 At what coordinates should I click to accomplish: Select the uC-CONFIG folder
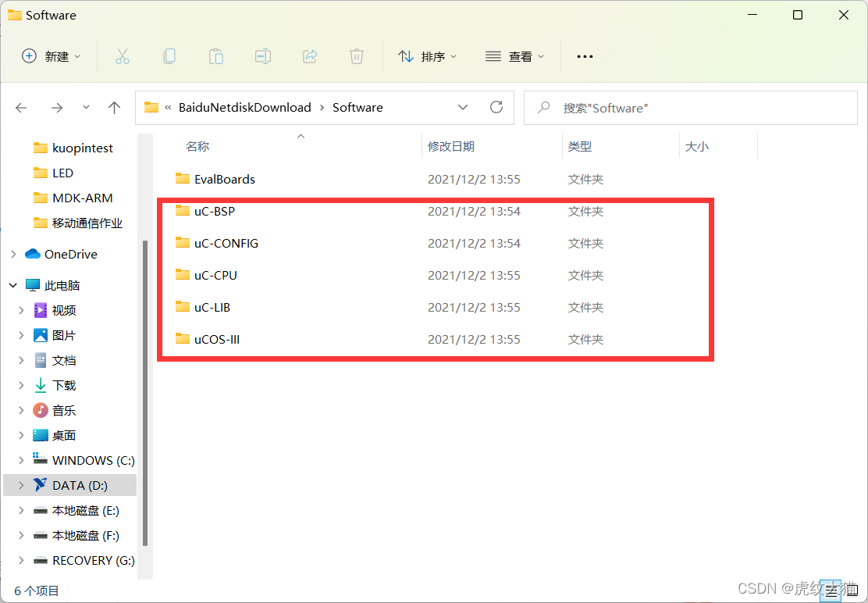pos(226,244)
